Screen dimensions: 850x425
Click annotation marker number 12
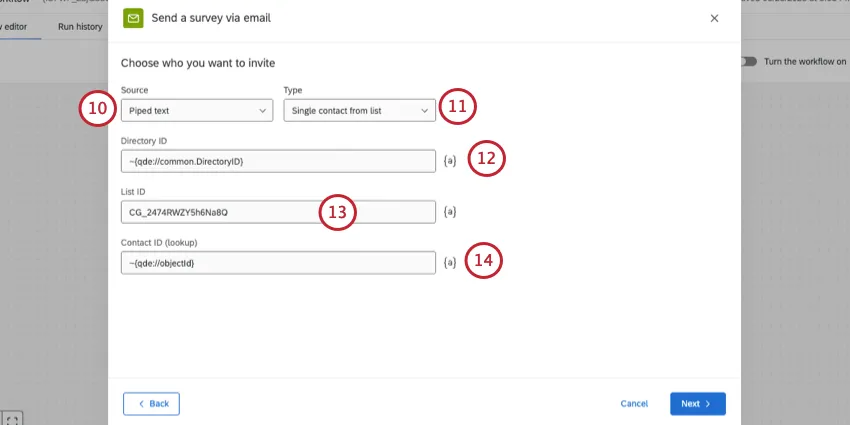coord(488,158)
